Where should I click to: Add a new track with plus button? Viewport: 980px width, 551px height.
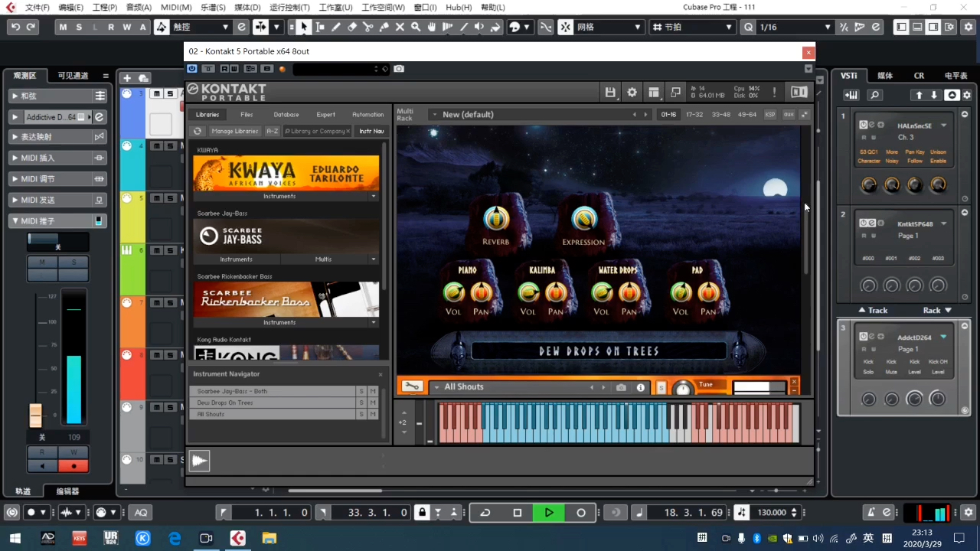pyautogui.click(x=127, y=77)
